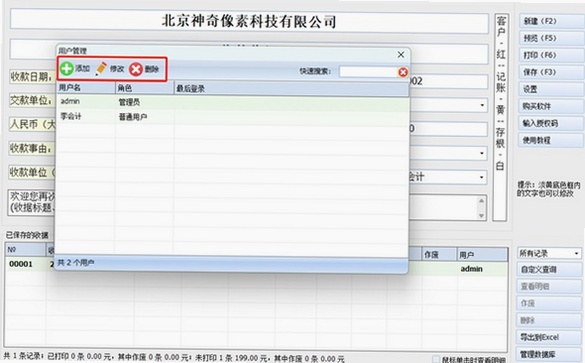
Task: Click the 保存 (F3) button
Action: click(551, 72)
